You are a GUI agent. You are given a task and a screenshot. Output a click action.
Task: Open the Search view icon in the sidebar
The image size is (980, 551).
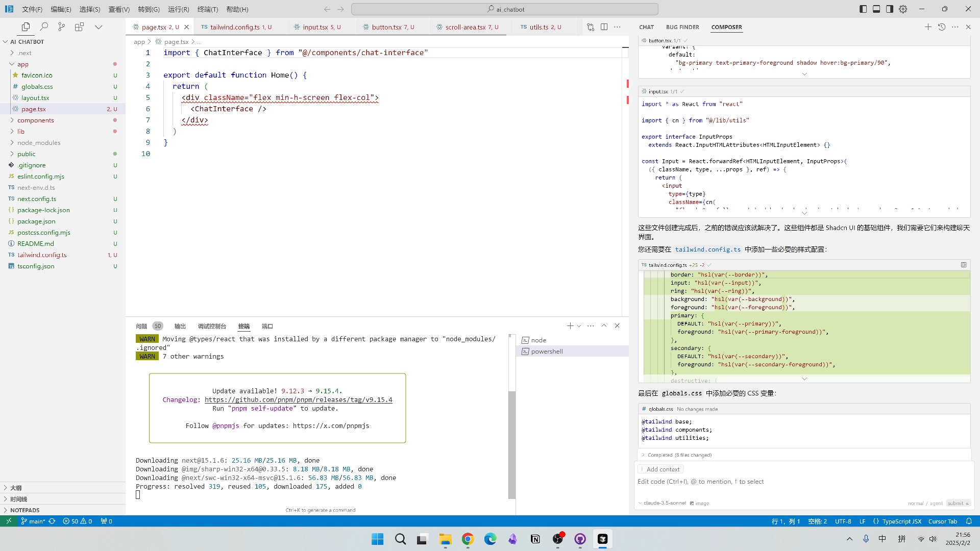point(44,27)
